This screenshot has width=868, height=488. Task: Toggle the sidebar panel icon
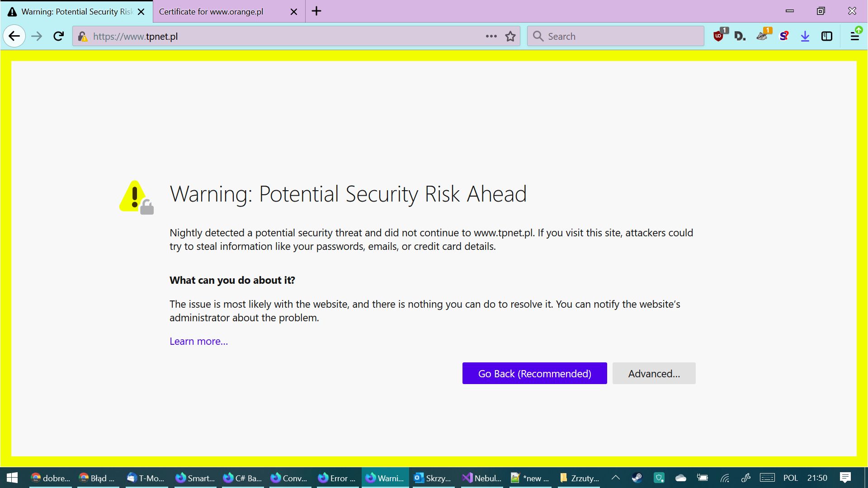[x=827, y=36]
